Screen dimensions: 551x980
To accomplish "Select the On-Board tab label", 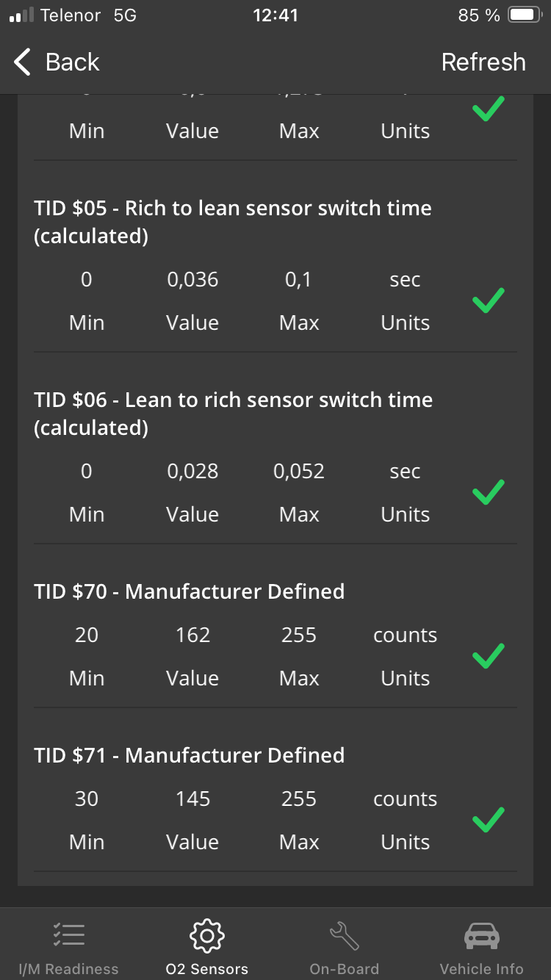I will click(344, 969).
